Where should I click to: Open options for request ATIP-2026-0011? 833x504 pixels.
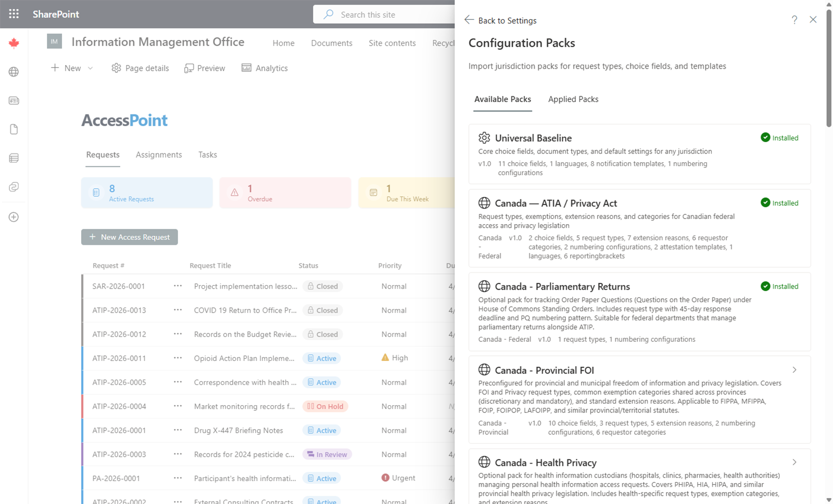pyautogui.click(x=177, y=358)
